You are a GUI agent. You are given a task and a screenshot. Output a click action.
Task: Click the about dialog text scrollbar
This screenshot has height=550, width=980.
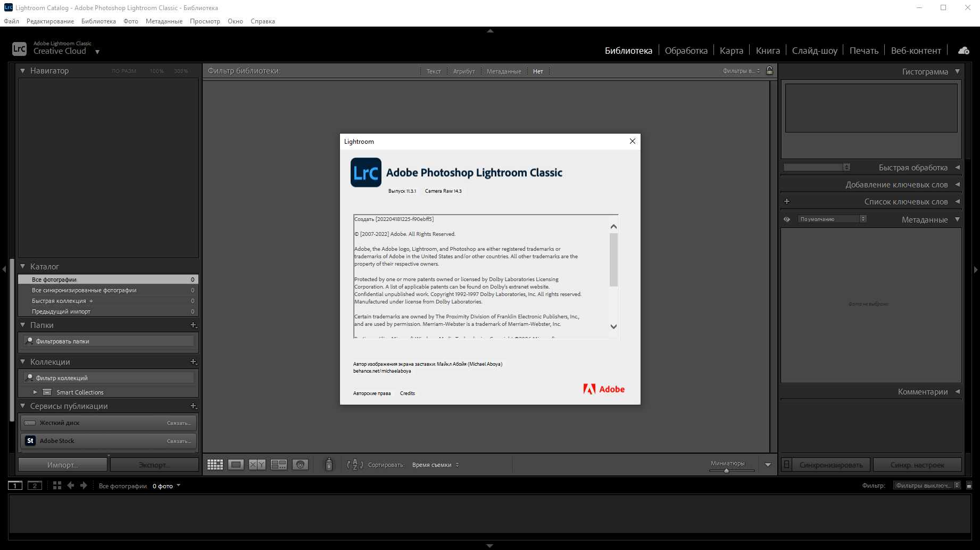click(x=613, y=260)
